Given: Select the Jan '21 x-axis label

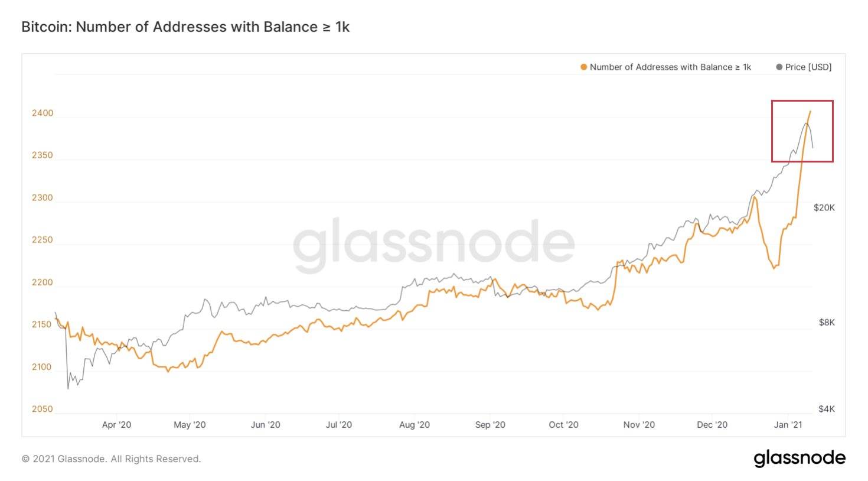Looking at the screenshot, I should pos(788,425).
